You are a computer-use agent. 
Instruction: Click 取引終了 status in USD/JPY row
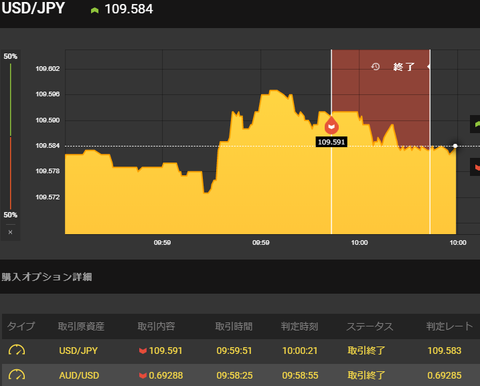pyautogui.click(x=366, y=351)
